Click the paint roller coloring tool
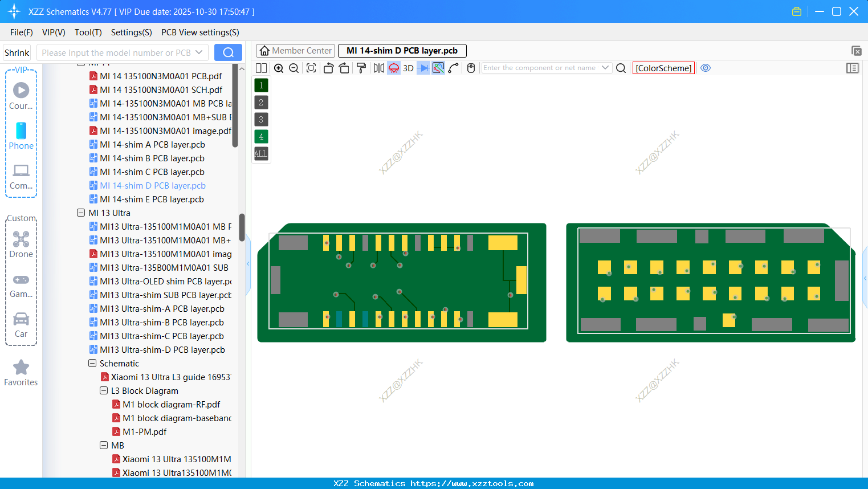This screenshot has height=489, width=868. point(361,68)
